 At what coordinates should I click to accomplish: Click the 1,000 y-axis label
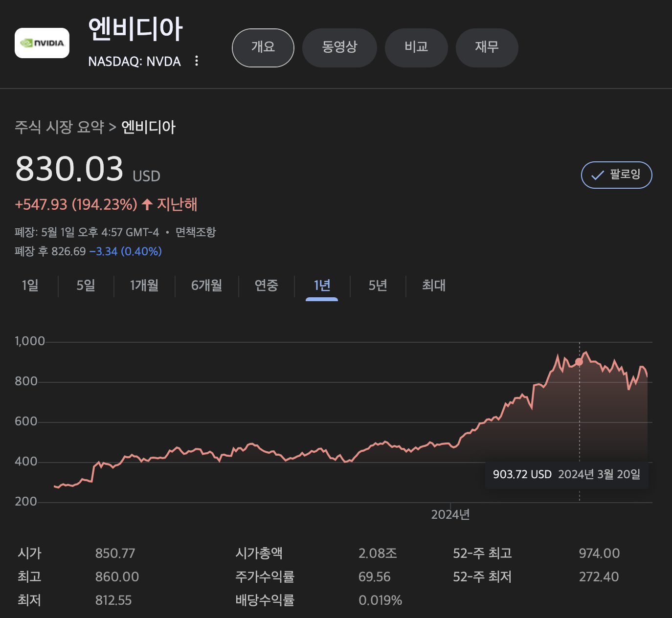[x=30, y=341]
